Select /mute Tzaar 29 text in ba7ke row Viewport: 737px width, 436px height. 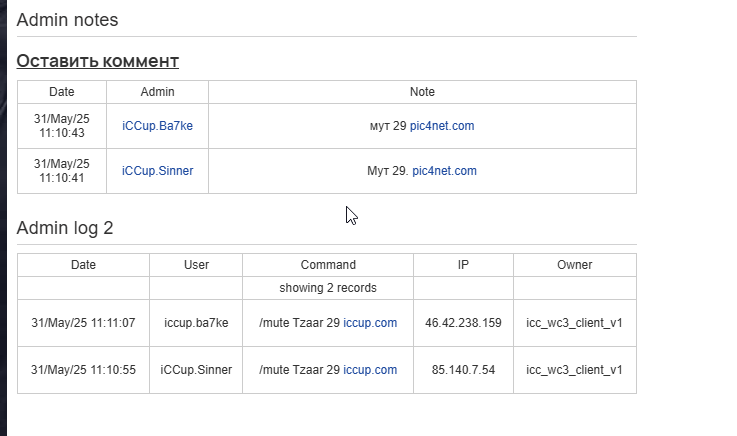tap(299, 323)
